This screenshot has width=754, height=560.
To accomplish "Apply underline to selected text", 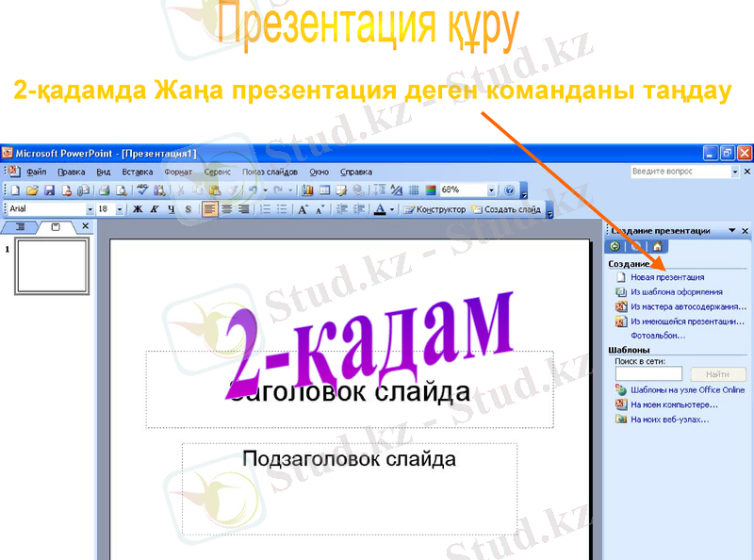I will pyautogui.click(x=170, y=208).
